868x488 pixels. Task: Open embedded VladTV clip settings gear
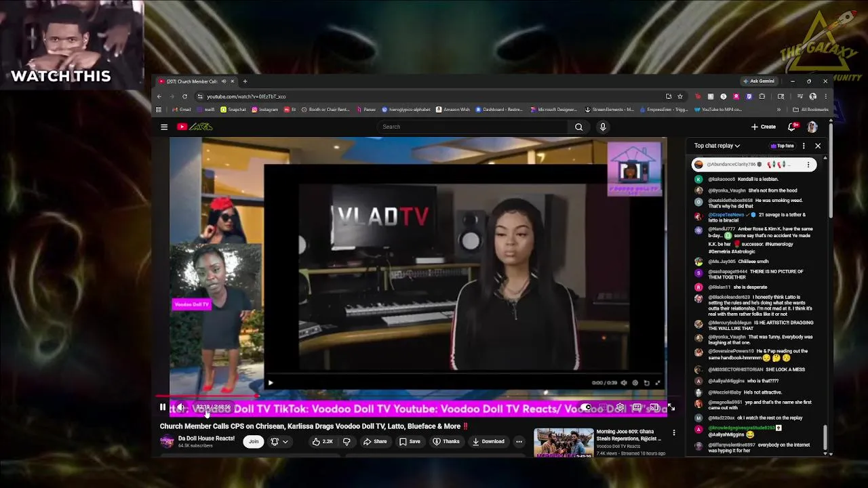coord(635,383)
